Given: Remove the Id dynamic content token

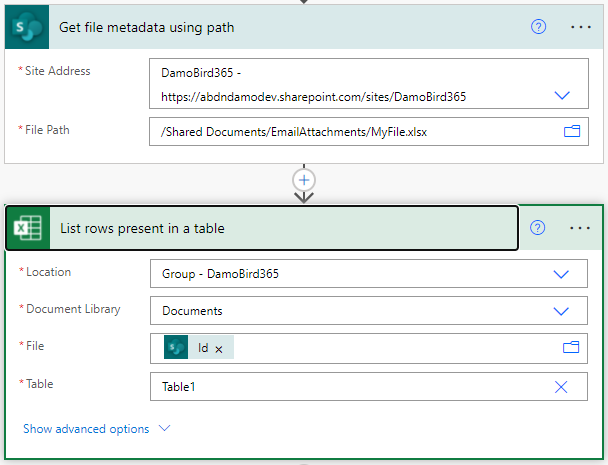Looking at the screenshot, I should pyautogui.click(x=219, y=349).
